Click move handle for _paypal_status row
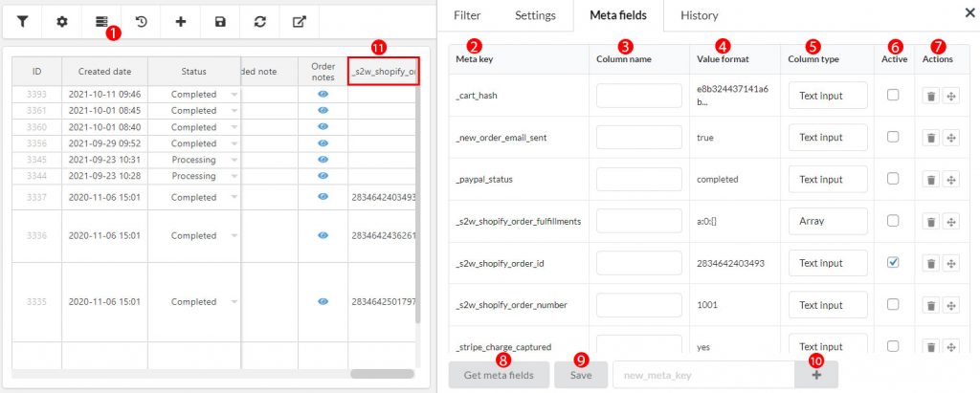Screen dimensions: 980x393 [950, 180]
